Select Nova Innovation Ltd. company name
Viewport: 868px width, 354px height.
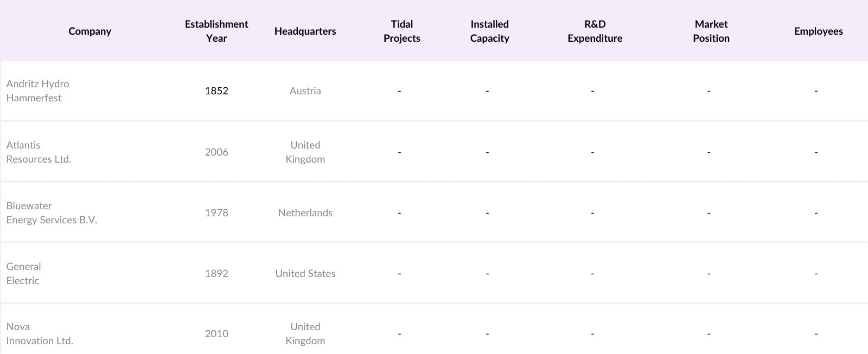coord(40,334)
